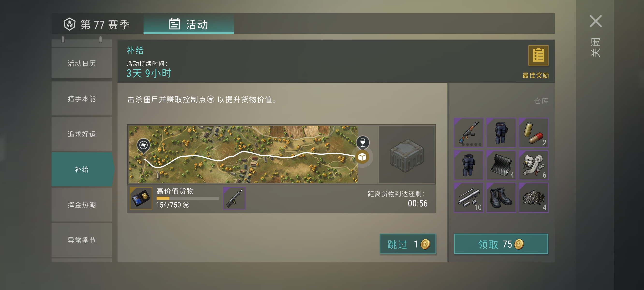Screen dimensions: 644x290
Task: Select the black boots reward item
Action: [x=501, y=197]
